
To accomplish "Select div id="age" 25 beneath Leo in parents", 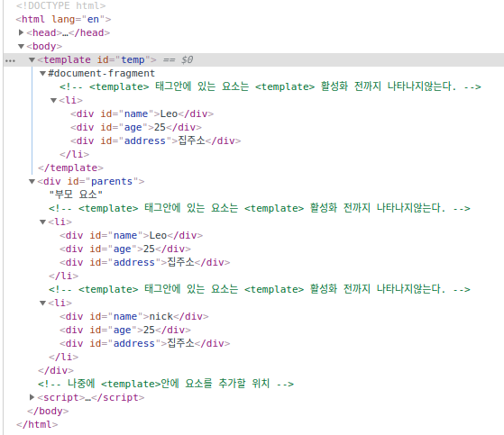I will [125, 249].
